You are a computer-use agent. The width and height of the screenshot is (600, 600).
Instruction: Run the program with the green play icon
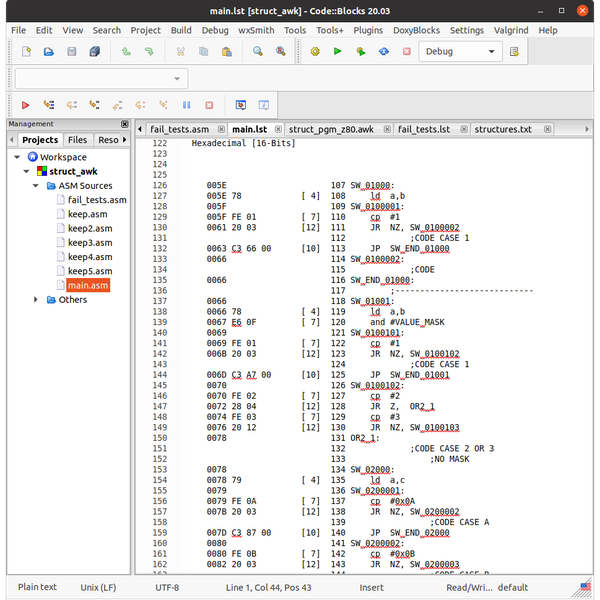tap(338, 51)
